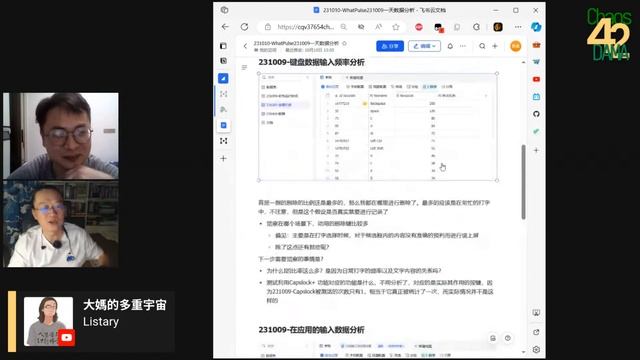Click the browser address bar URL
This screenshot has width=640, height=360.
pyautogui.click(x=305, y=27)
